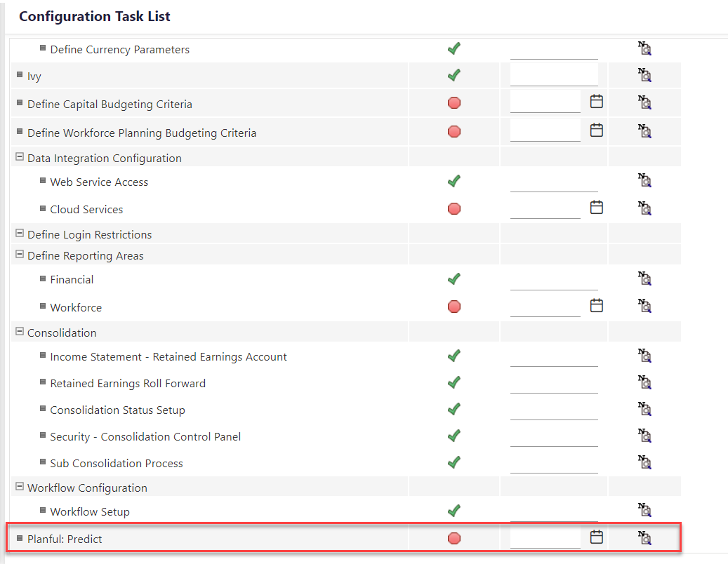Open notes for Sub Consolidation Process
The width and height of the screenshot is (728, 564).
tap(644, 462)
